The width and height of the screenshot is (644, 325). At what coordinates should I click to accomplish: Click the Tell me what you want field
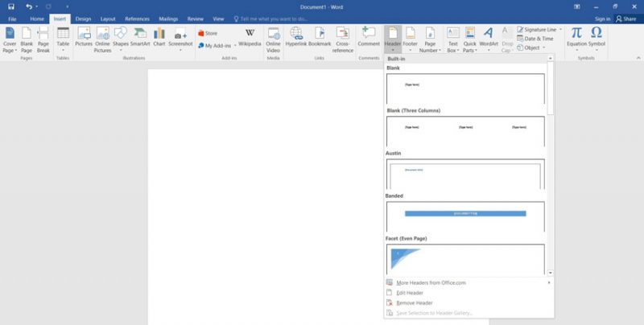[x=270, y=19]
